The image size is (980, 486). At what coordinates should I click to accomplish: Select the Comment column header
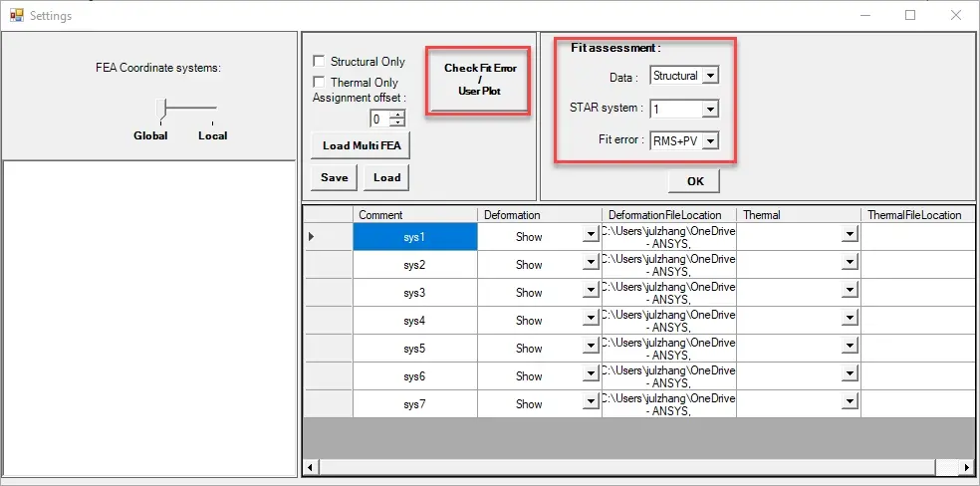(415, 215)
